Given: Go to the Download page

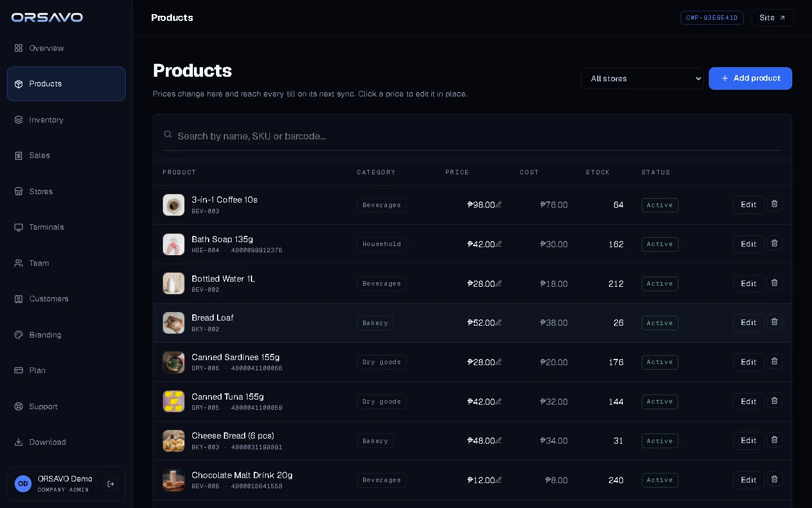Looking at the screenshot, I should [66, 442].
